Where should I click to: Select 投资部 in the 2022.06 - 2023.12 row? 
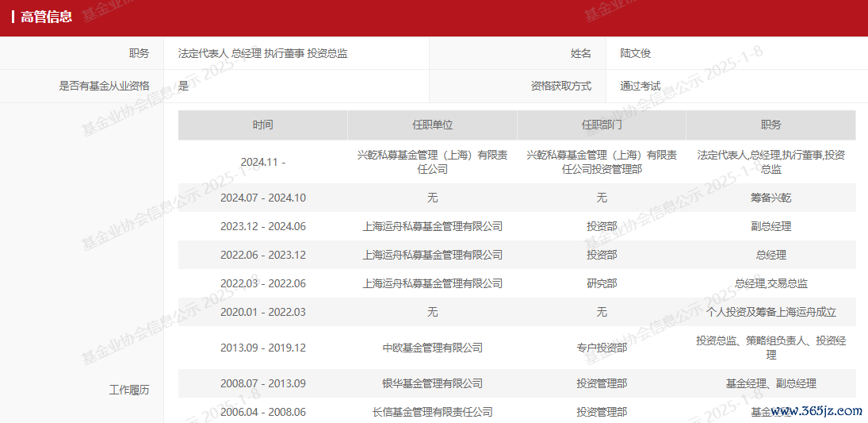(602, 255)
